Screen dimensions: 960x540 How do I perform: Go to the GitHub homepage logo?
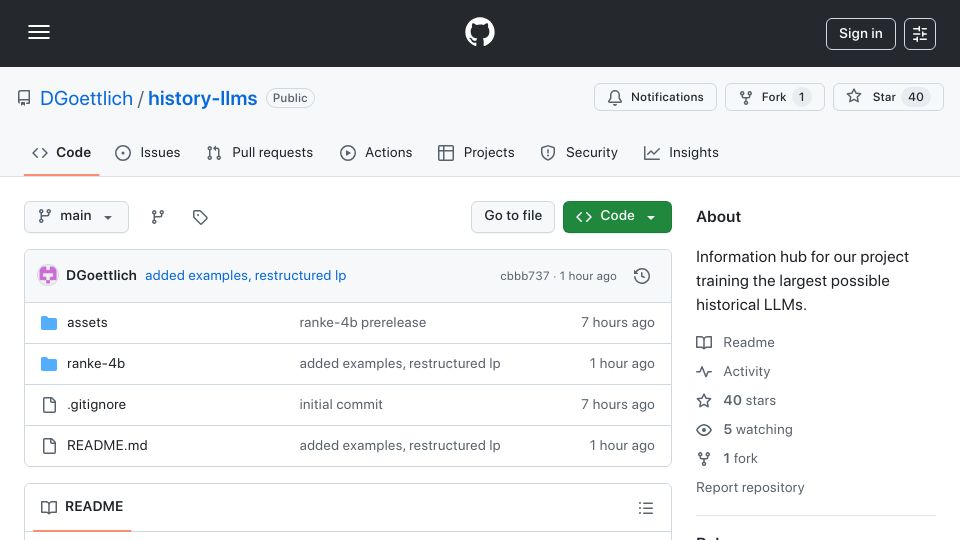coord(479,32)
